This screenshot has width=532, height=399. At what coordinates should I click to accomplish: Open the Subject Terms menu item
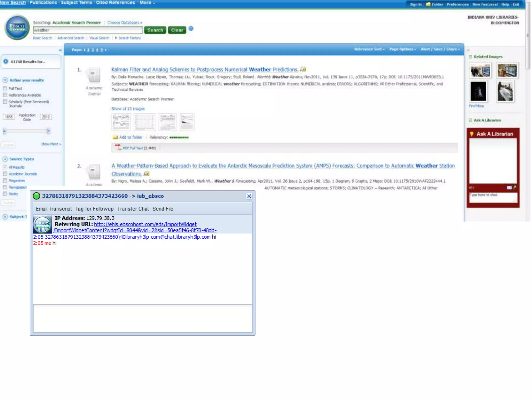pyautogui.click(x=76, y=3)
